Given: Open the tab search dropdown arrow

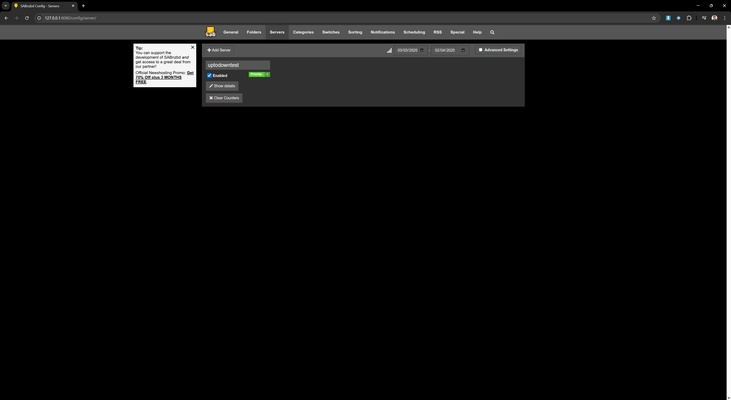Looking at the screenshot, I should coord(6,6).
